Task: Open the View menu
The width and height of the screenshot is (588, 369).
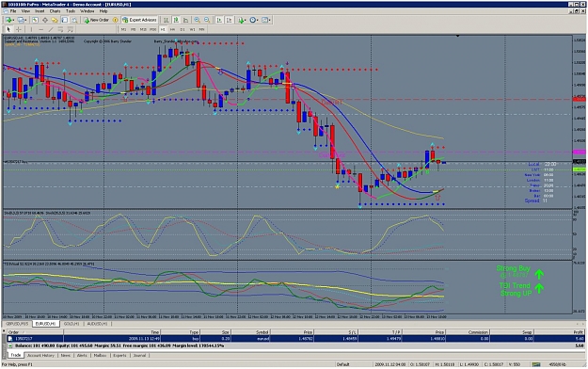Action: coord(25,11)
